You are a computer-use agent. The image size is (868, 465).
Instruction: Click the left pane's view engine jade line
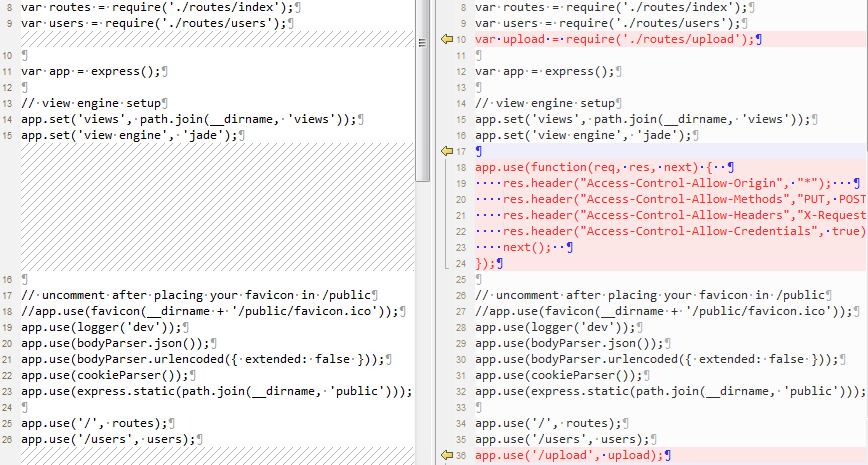pyautogui.click(x=129, y=135)
